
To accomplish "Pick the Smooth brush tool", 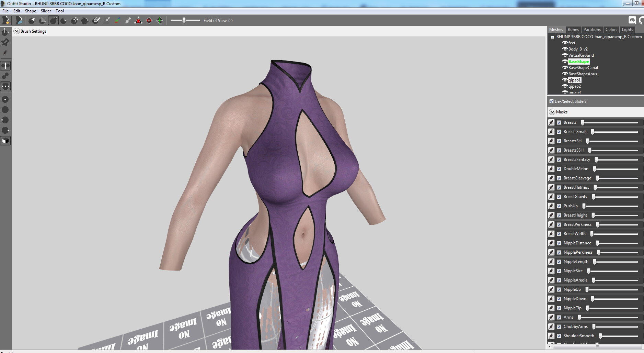I will tap(85, 21).
